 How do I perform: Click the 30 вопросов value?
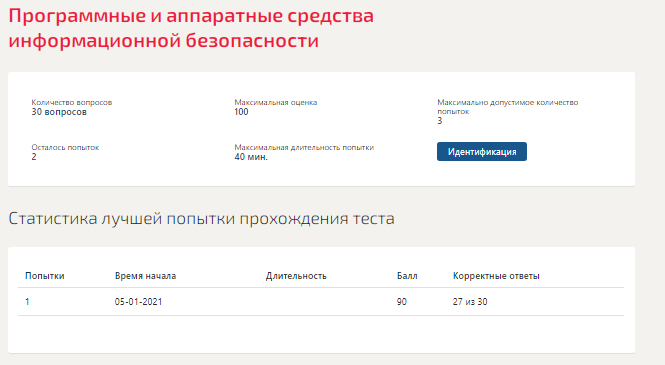(59, 112)
